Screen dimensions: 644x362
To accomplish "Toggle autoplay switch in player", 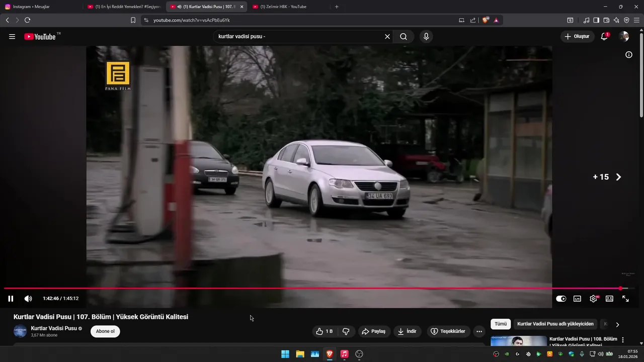I will point(561,299).
